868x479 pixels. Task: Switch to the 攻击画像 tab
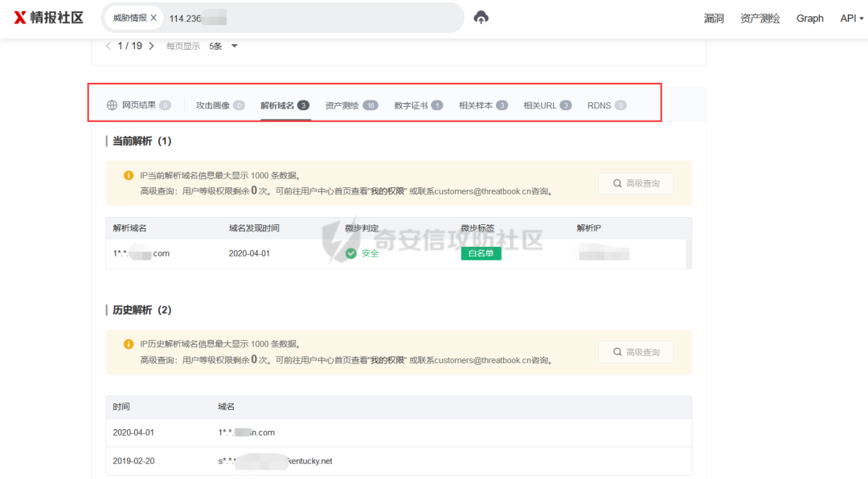[x=219, y=105]
